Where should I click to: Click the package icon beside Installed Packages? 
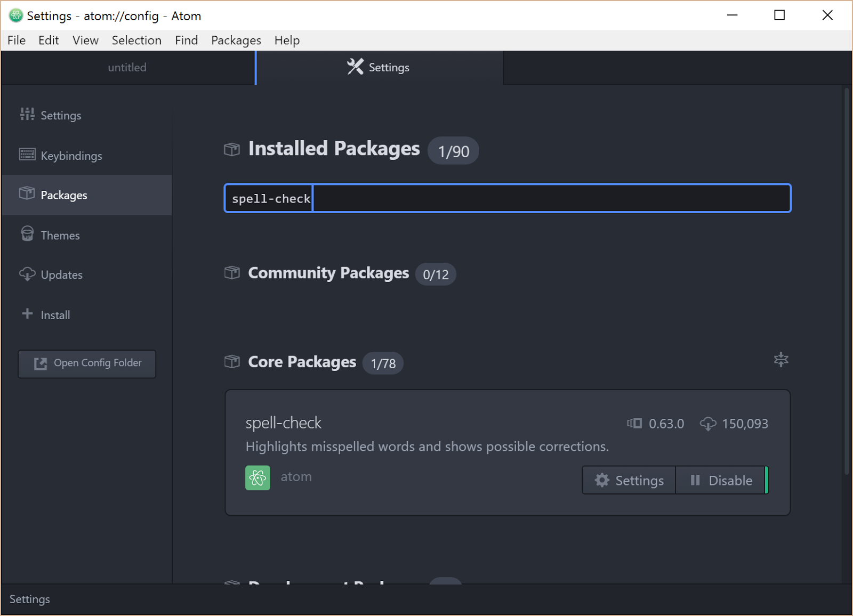[232, 149]
